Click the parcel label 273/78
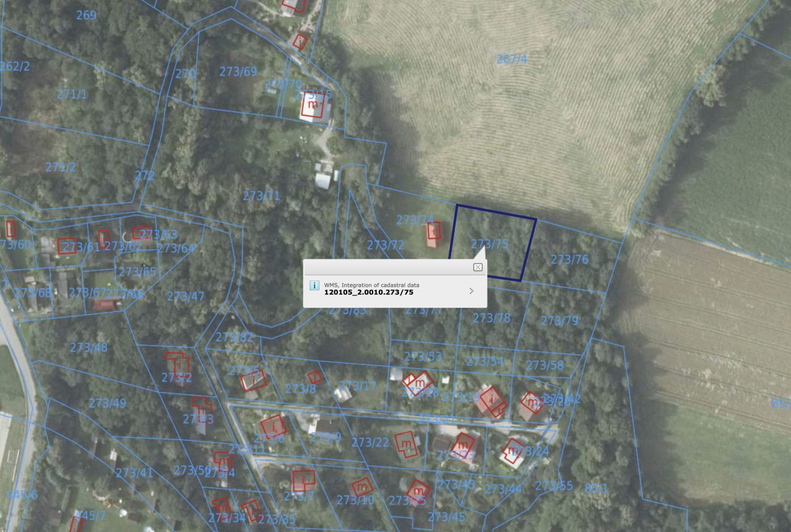 click(x=491, y=318)
